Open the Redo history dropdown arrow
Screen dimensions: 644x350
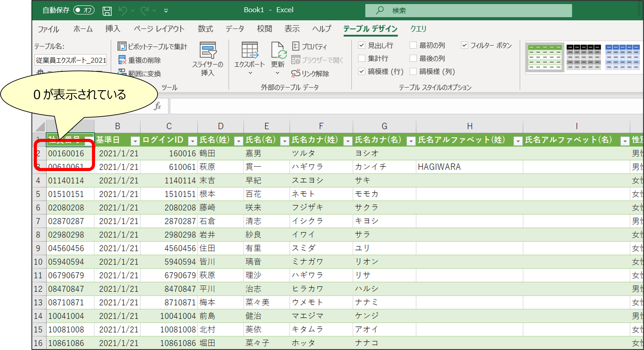(154, 11)
